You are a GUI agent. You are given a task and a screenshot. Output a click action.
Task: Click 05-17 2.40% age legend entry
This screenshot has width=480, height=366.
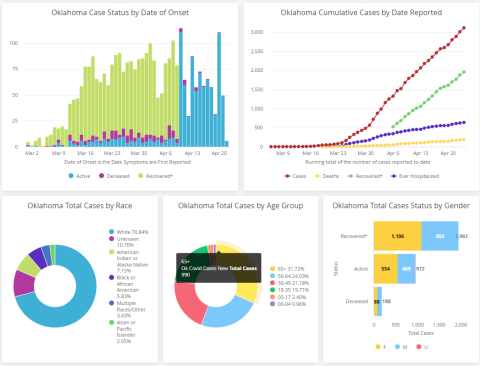click(x=288, y=297)
